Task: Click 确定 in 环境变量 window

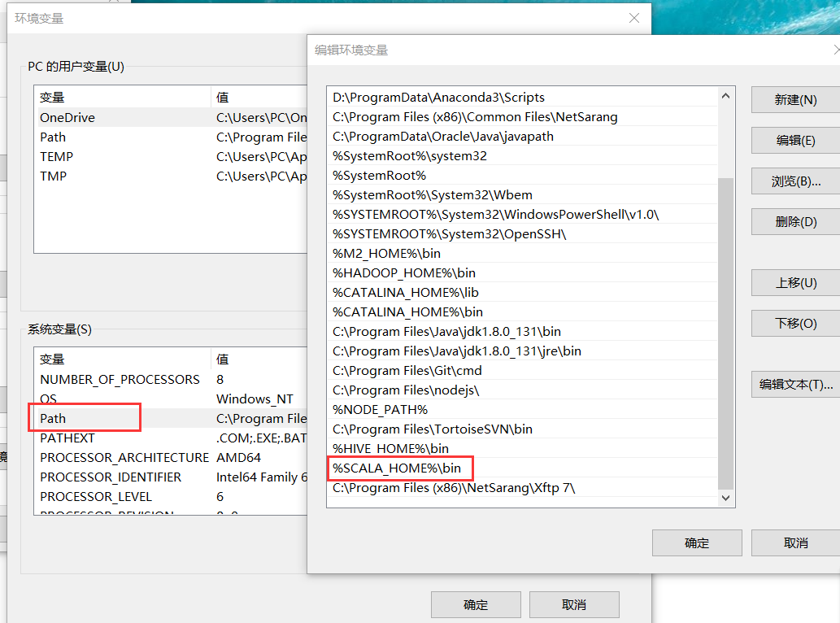Action: click(x=476, y=605)
